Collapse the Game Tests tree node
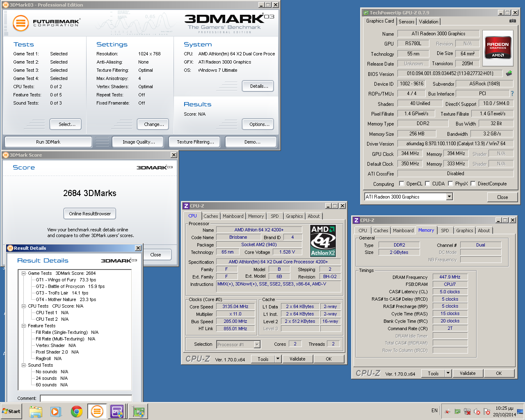 pyautogui.click(x=24, y=273)
